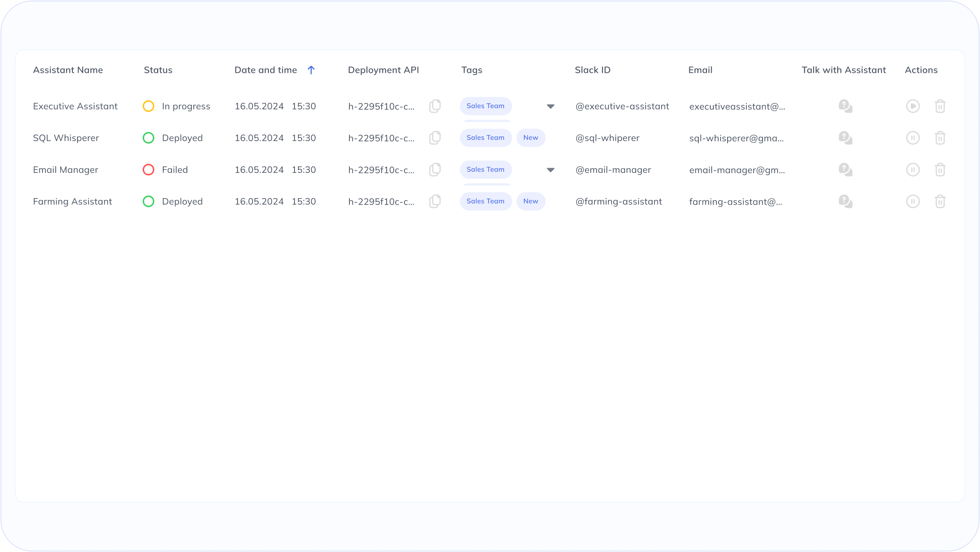
Task: Copy Email Manager deployment API key
Action: (x=435, y=169)
